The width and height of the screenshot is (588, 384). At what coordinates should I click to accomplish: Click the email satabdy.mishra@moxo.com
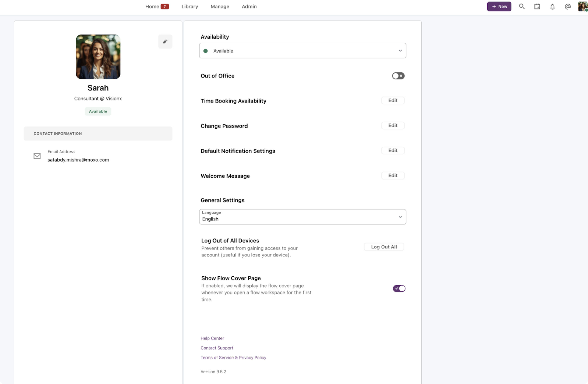78,160
